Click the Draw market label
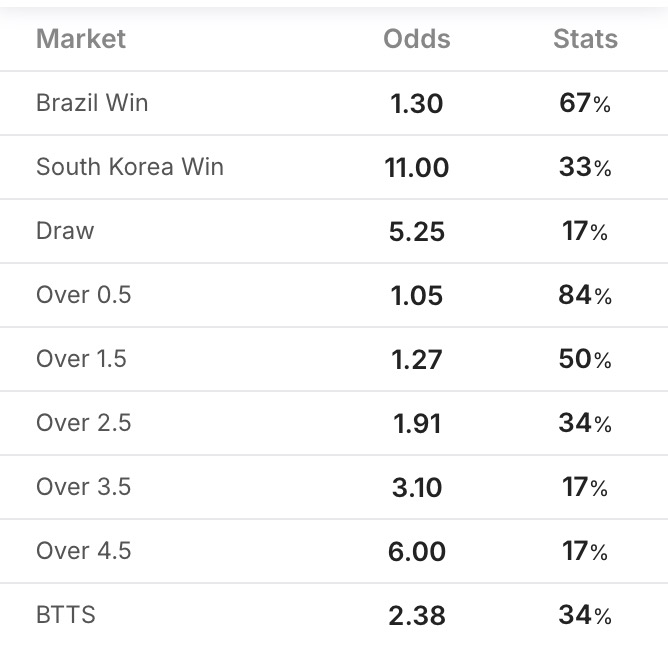This screenshot has height=646, width=668. click(x=65, y=230)
